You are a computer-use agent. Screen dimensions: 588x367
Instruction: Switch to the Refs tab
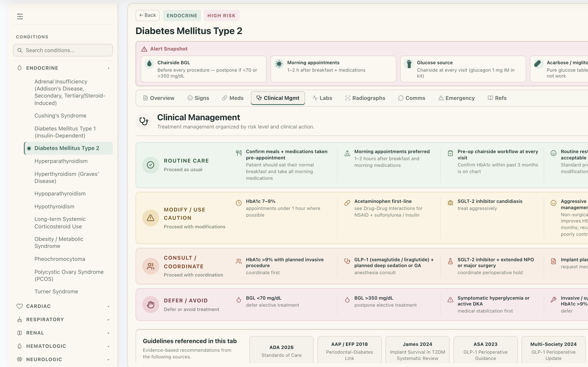click(x=497, y=98)
